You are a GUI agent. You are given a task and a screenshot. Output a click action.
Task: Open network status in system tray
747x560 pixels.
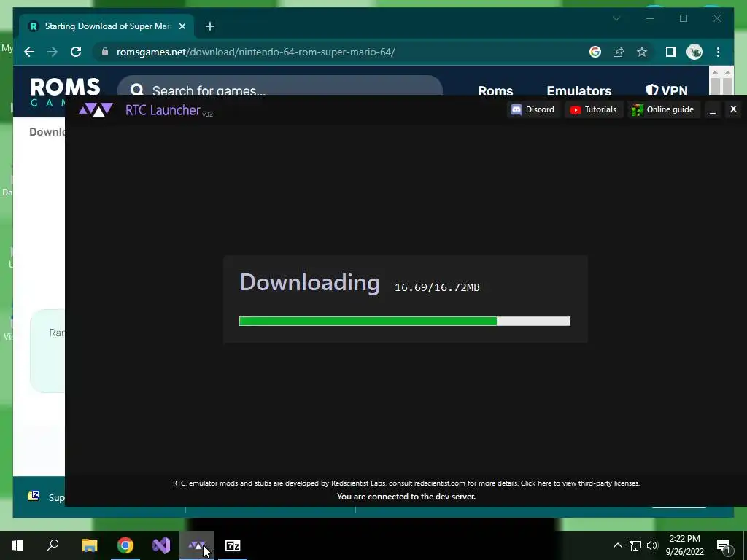pos(635,545)
